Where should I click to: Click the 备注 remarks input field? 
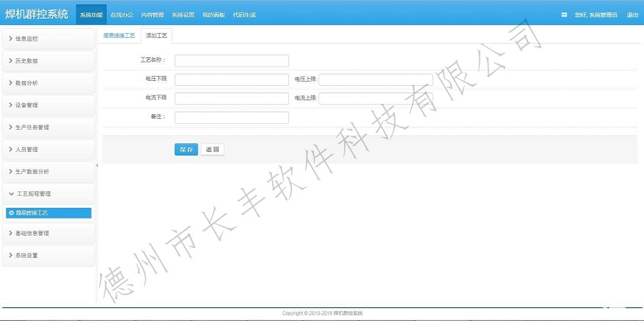tap(231, 118)
